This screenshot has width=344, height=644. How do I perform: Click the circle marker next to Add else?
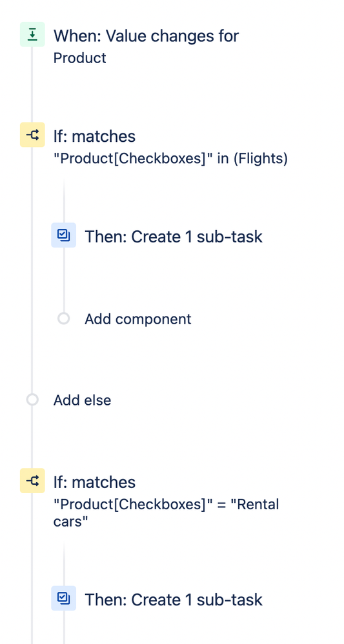[32, 400]
